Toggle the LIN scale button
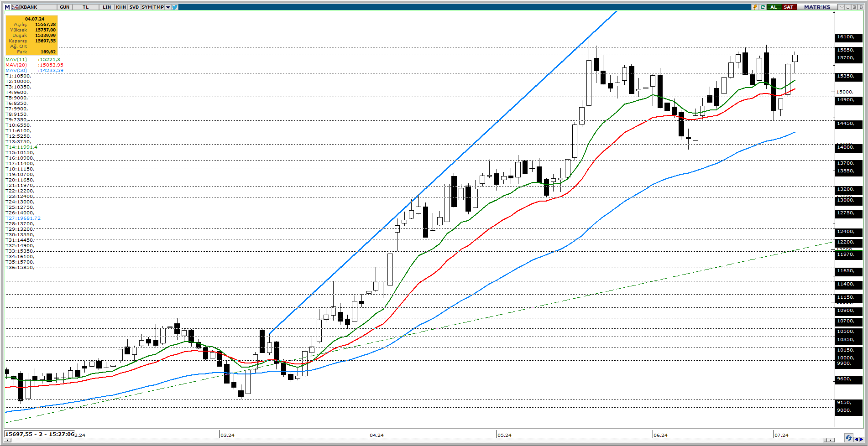 point(106,7)
